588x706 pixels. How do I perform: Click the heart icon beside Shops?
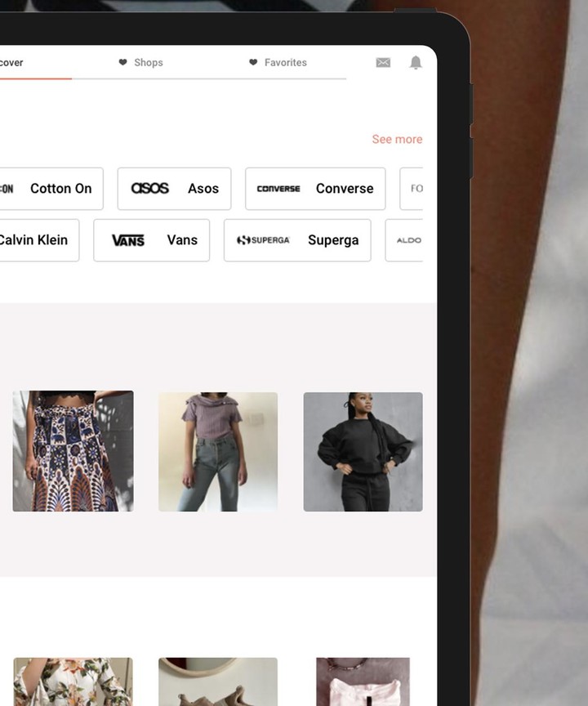[122, 62]
